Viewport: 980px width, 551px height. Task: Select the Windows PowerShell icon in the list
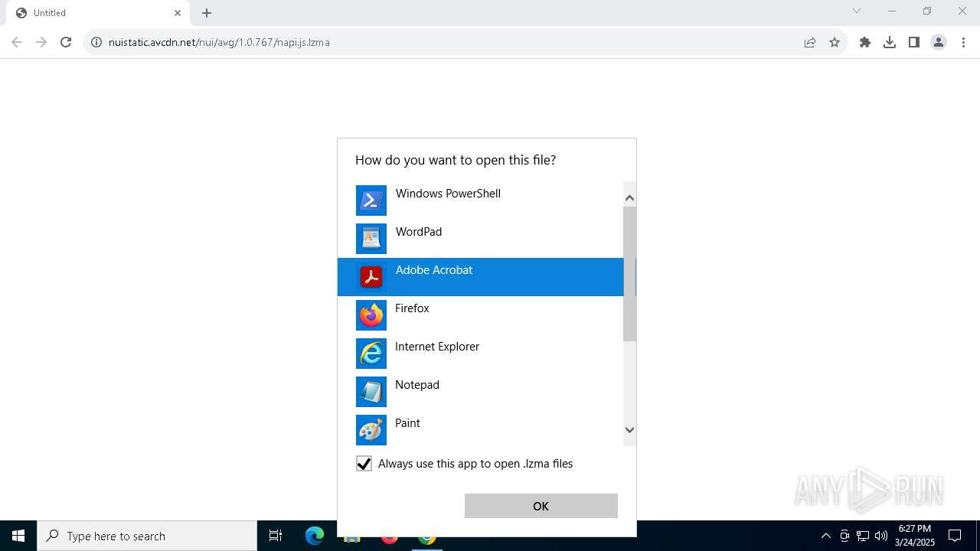[x=371, y=201]
